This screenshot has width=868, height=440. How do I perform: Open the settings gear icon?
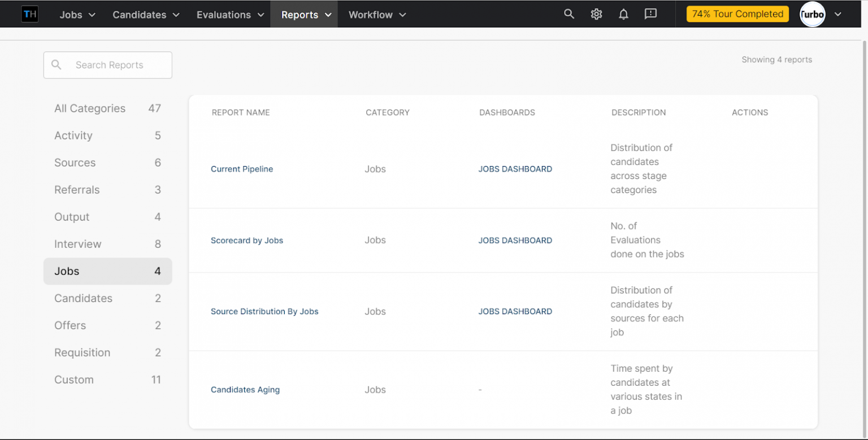(x=596, y=14)
